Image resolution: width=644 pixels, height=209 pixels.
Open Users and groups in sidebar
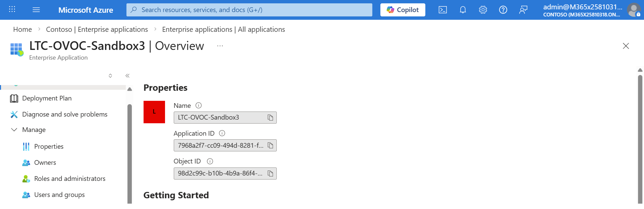pos(59,195)
